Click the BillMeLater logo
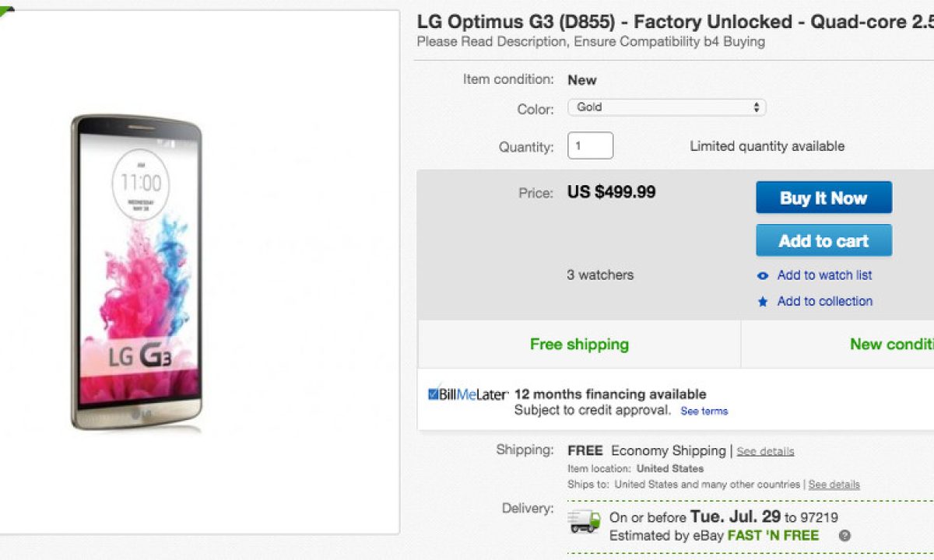 [468, 394]
